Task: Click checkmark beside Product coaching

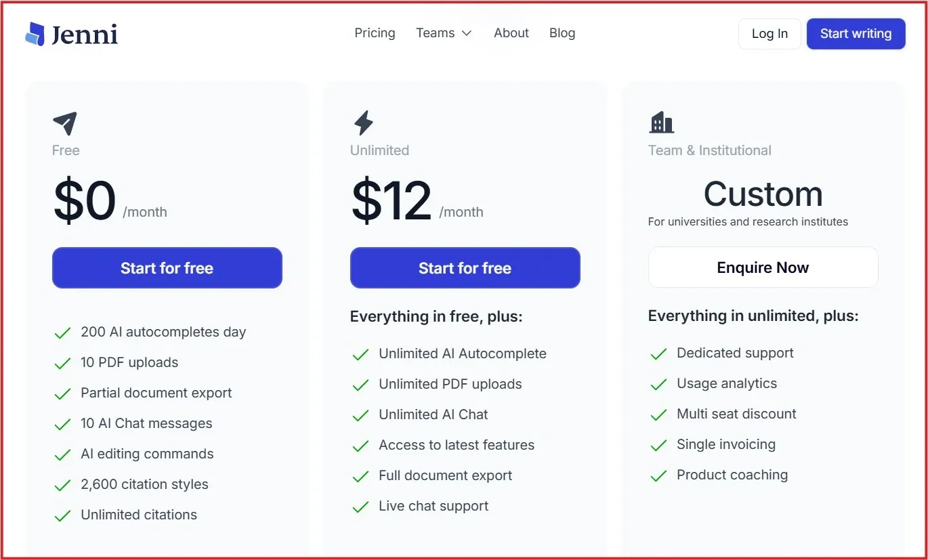Action: click(658, 476)
